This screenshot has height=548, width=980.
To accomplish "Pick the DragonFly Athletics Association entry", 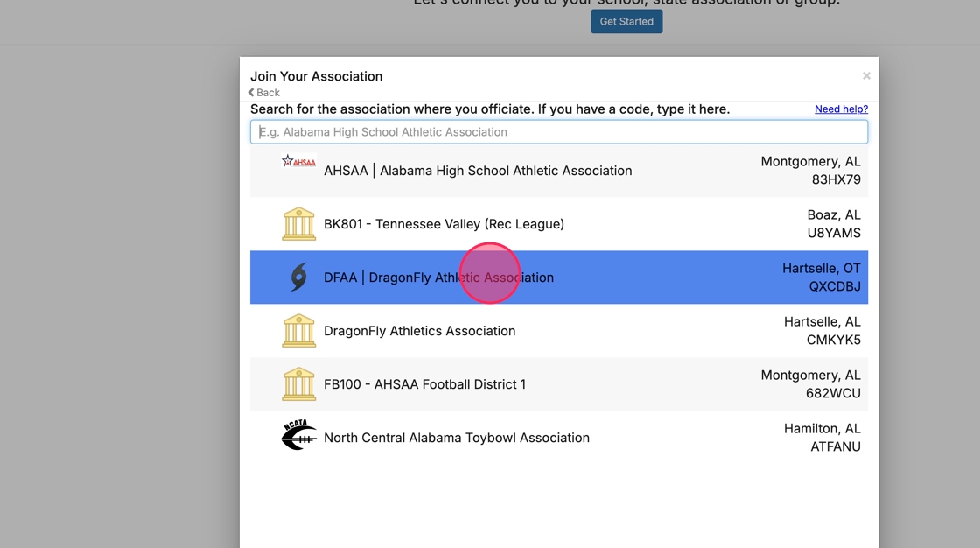I will (419, 331).
